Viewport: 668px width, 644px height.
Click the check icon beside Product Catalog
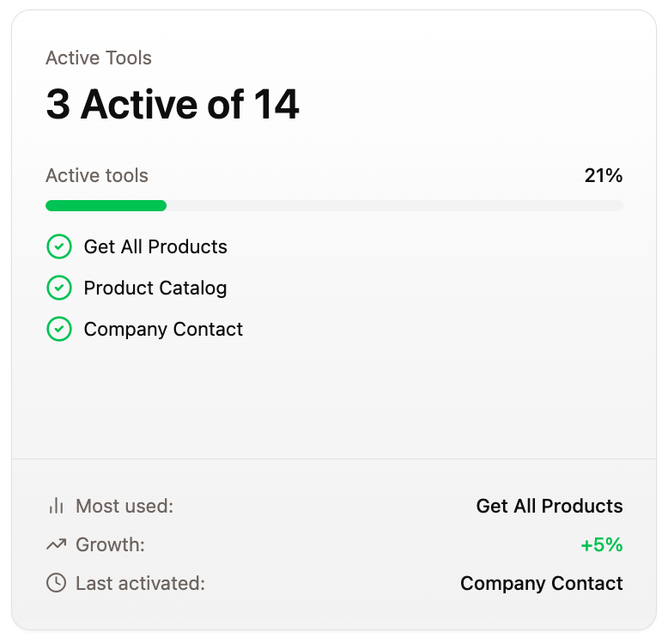[58, 288]
